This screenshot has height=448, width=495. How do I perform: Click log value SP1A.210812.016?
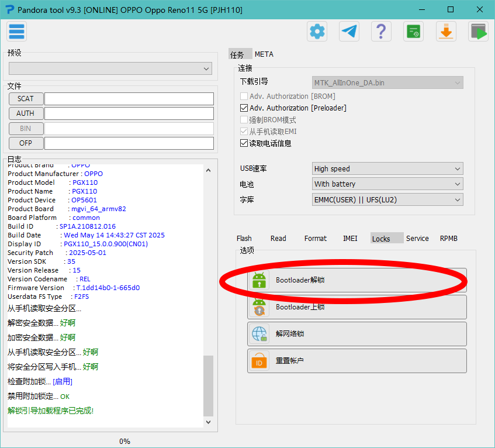[x=88, y=226]
